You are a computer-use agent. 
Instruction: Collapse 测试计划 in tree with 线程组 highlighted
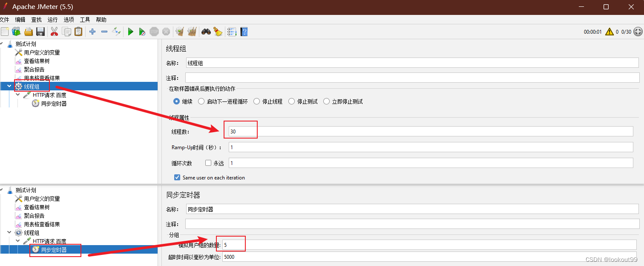1,44
